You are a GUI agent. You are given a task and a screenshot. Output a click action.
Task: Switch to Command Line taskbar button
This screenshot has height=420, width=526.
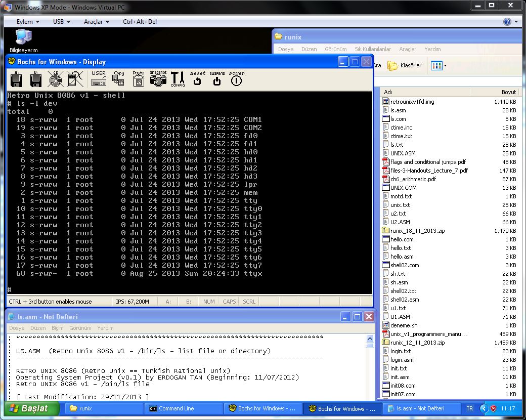click(185, 408)
